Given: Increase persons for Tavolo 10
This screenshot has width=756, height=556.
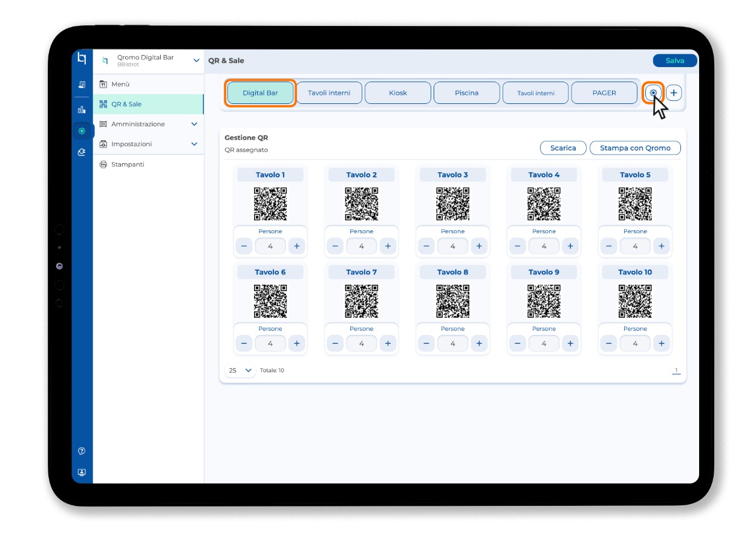Looking at the screenshot, I should click(x=662, y=343).
